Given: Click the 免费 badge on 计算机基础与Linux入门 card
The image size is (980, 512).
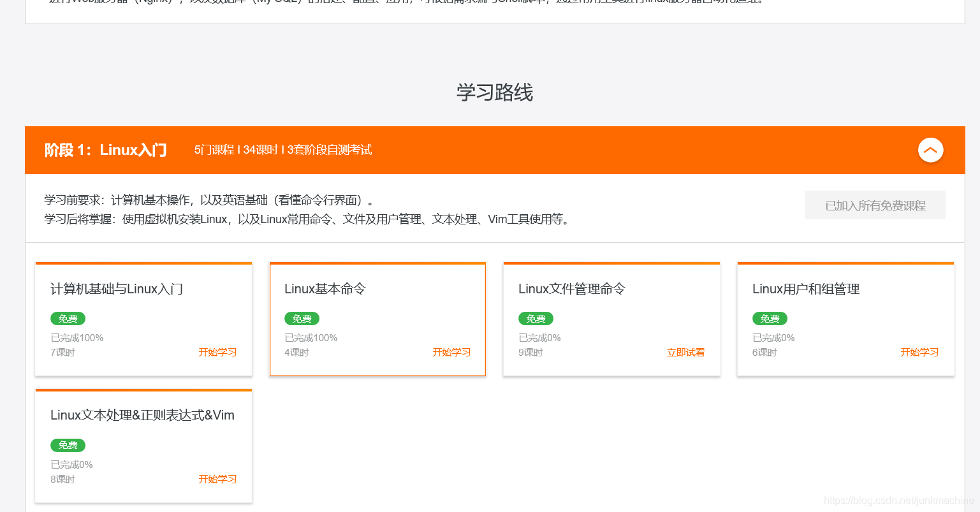Looking at the screenshot, I should tap(67, 318).
